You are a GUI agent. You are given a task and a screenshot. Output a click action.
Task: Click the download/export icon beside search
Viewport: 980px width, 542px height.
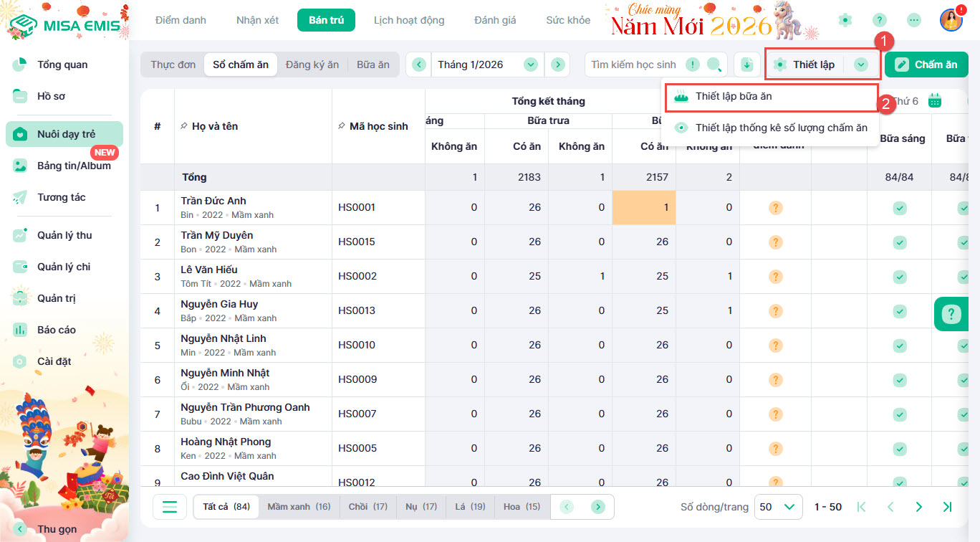746,65
